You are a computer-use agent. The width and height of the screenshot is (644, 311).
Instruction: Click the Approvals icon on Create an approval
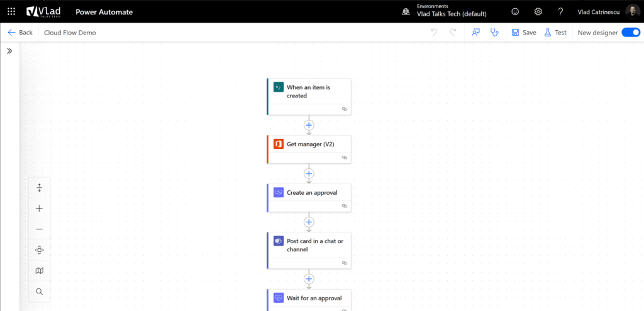click(279, 193)
